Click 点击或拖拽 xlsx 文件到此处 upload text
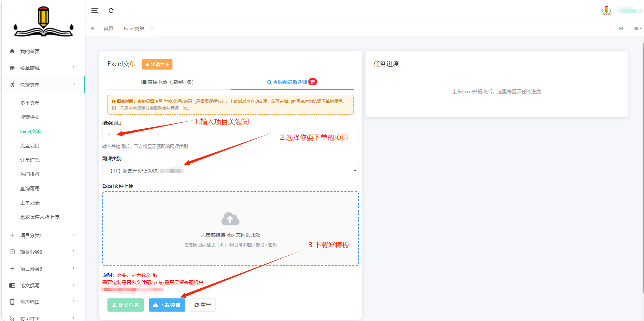The image size is (644, 321). coord(230,235)
